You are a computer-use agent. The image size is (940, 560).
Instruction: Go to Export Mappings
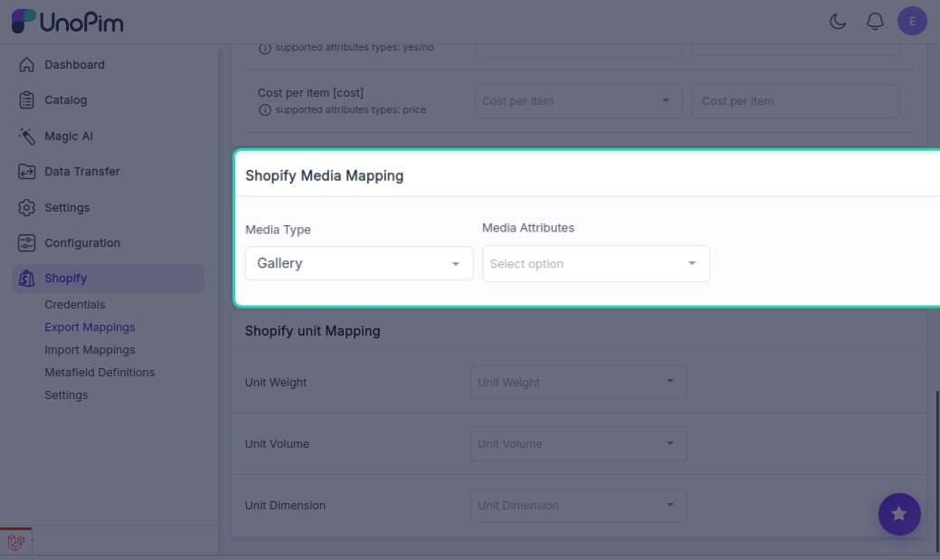coord(90,327)
